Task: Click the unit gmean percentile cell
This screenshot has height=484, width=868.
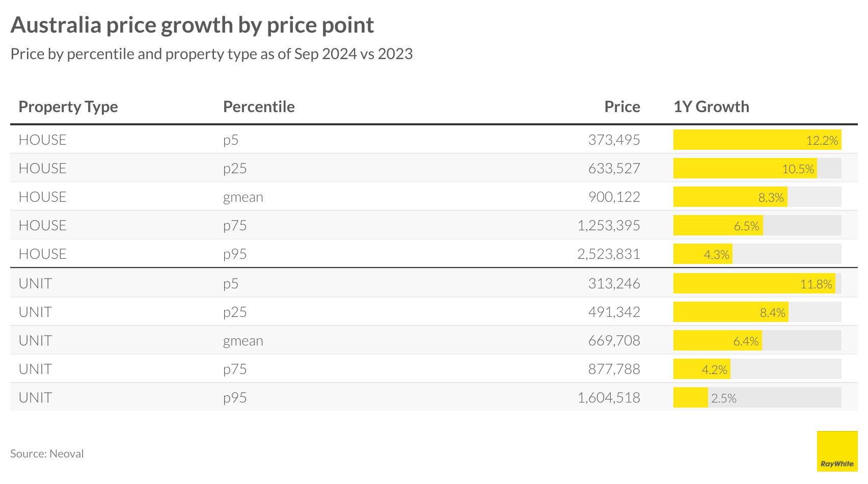Action: point(243,340)
